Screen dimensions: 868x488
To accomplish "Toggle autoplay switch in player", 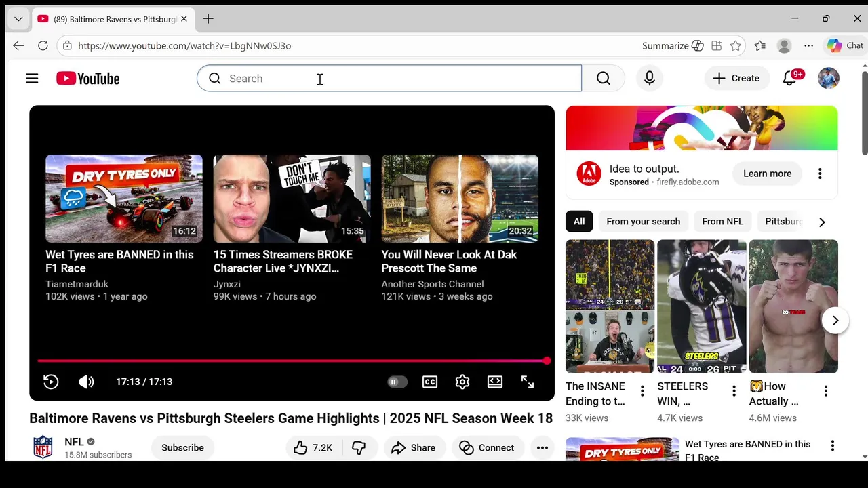I will (397, 382).
